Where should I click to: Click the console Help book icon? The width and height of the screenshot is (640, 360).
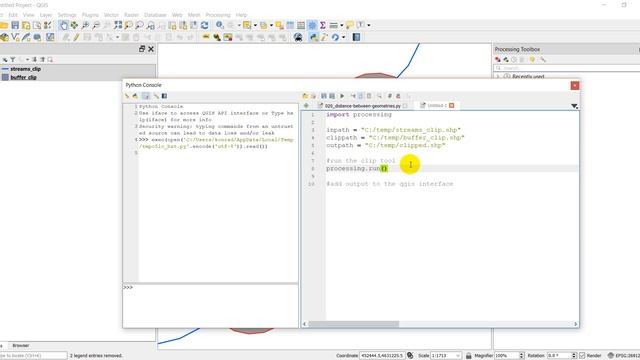click(164, 96)
